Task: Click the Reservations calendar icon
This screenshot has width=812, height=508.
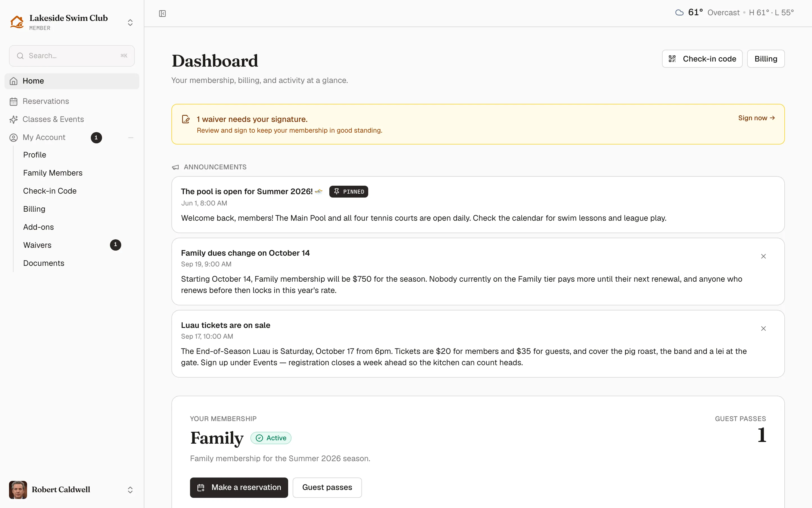Action: pos(14,102)
